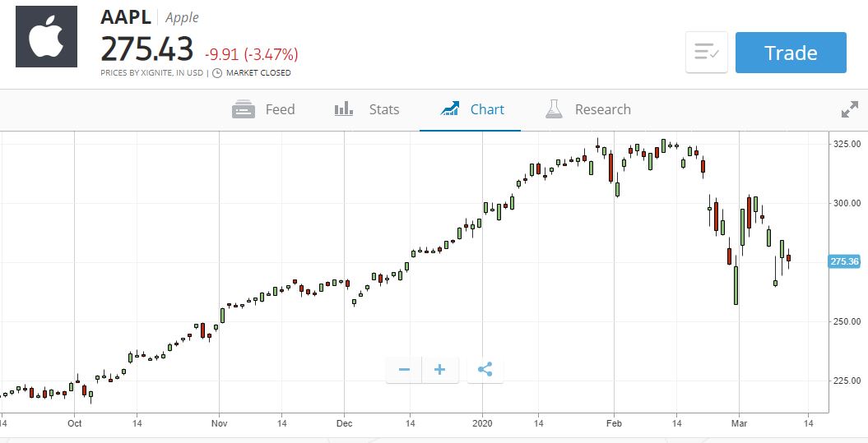Screen dimensions: 868x443
Task: Click the AAPL ticker symbol
Action: click(x=126, y=17)
